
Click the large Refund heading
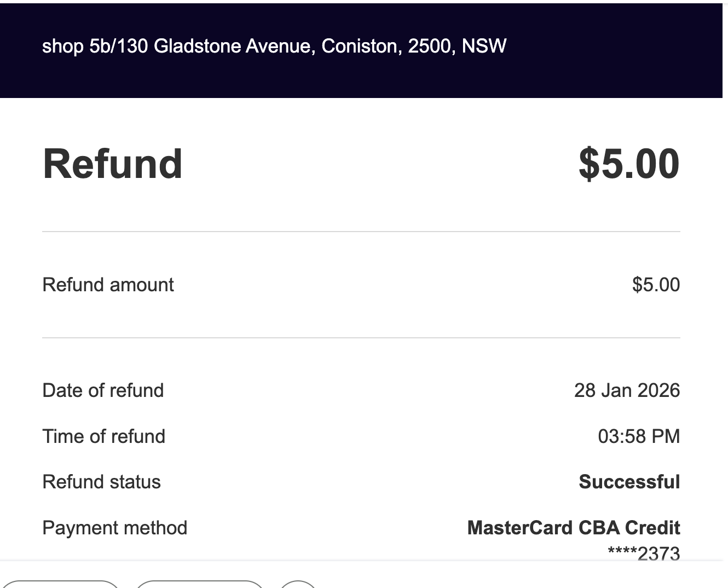[113, 164]
